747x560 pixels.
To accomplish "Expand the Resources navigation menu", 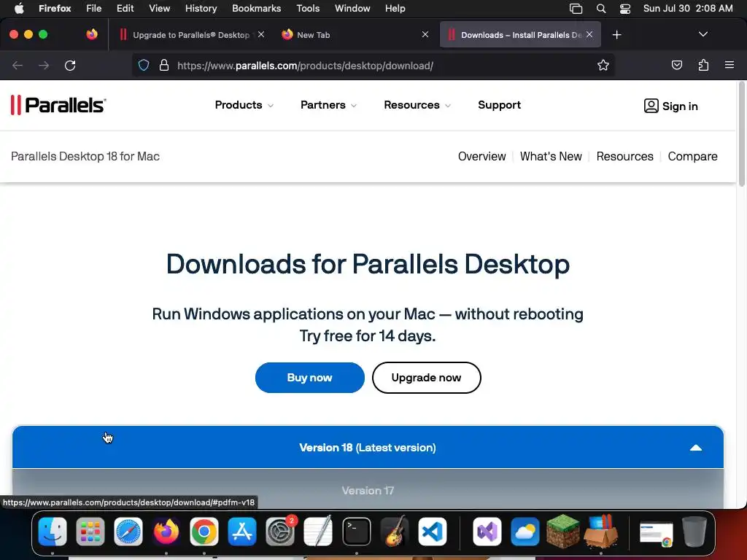I will 417,105.
